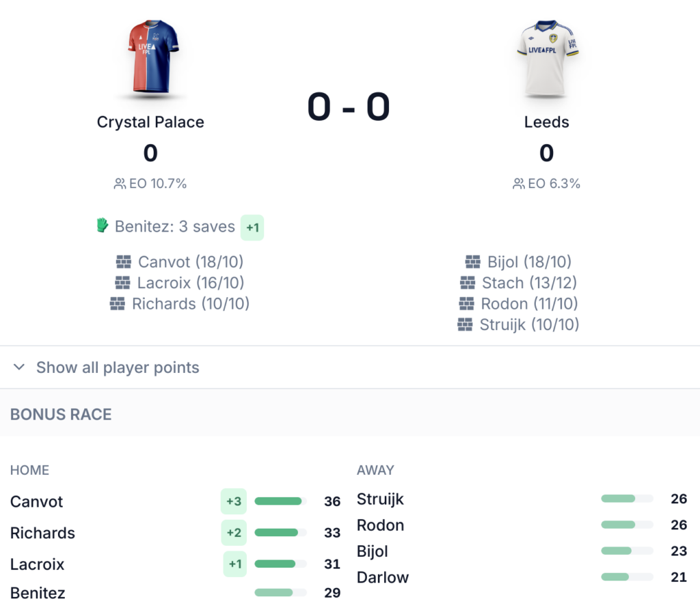The image size is (700, 610).
Task: Click the brick wall icon next to Stach
Action: tap(468, 283)
